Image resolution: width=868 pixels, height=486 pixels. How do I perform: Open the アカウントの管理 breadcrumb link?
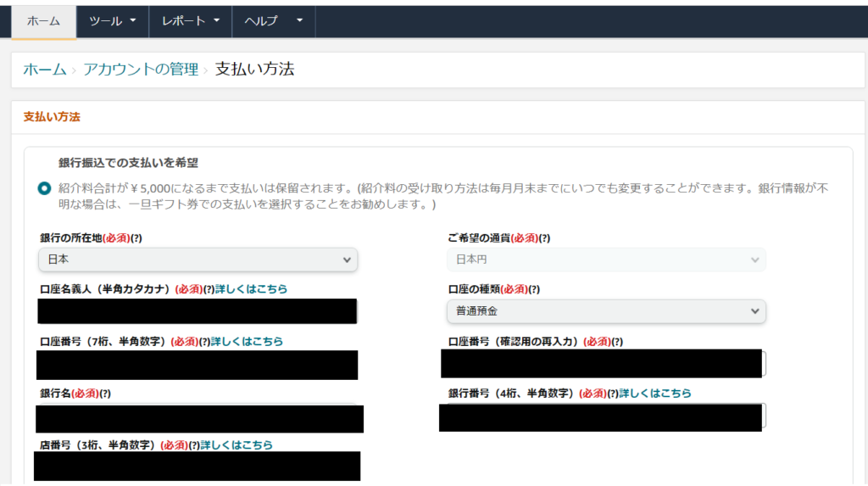(140, 70)
